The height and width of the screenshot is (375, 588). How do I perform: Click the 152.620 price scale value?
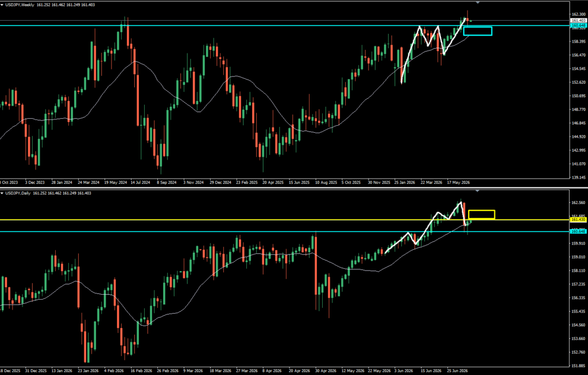[579, 82]
